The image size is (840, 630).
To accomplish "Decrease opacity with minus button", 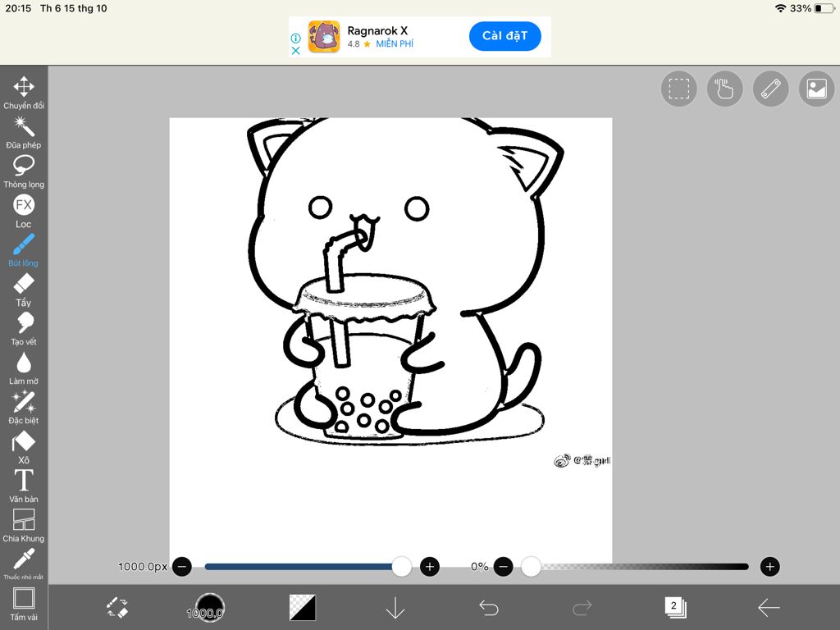I will pyautogui.click(x=503, y=566).
